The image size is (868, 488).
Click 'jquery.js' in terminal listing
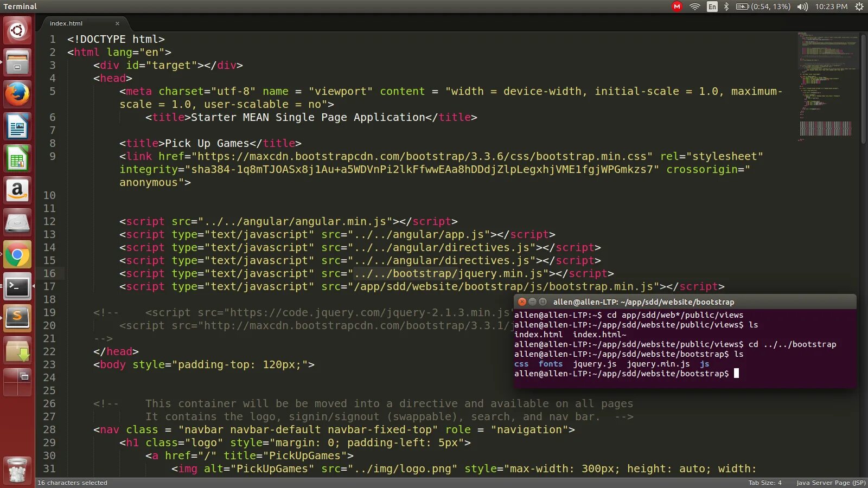[595, 364]
